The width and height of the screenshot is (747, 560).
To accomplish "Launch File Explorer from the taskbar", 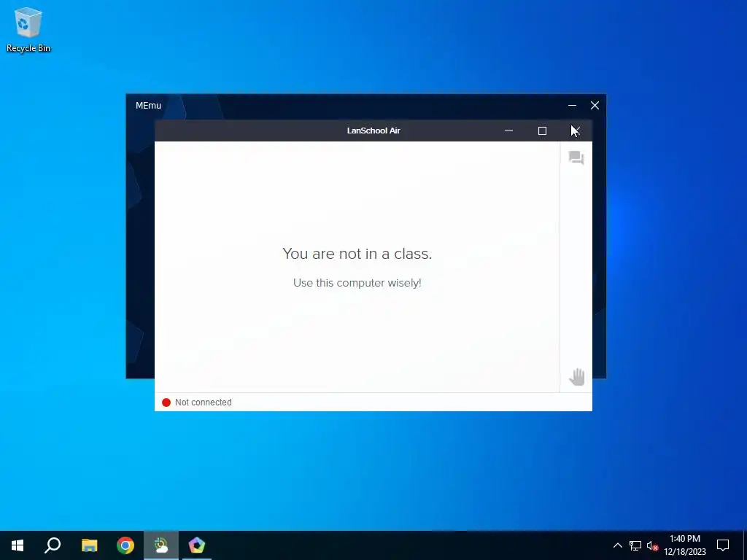I will click(x=89, y=545).
